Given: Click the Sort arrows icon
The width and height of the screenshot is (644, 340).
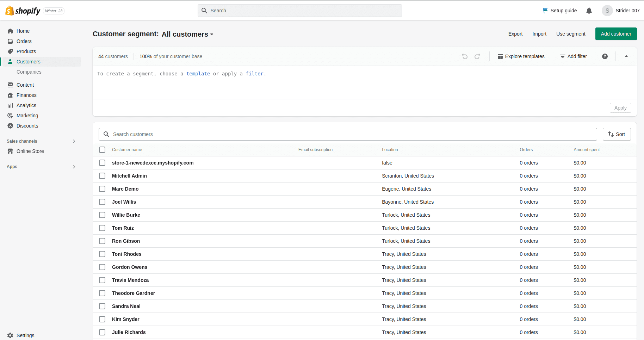Looking at the screenshot, I should point(611,134).
